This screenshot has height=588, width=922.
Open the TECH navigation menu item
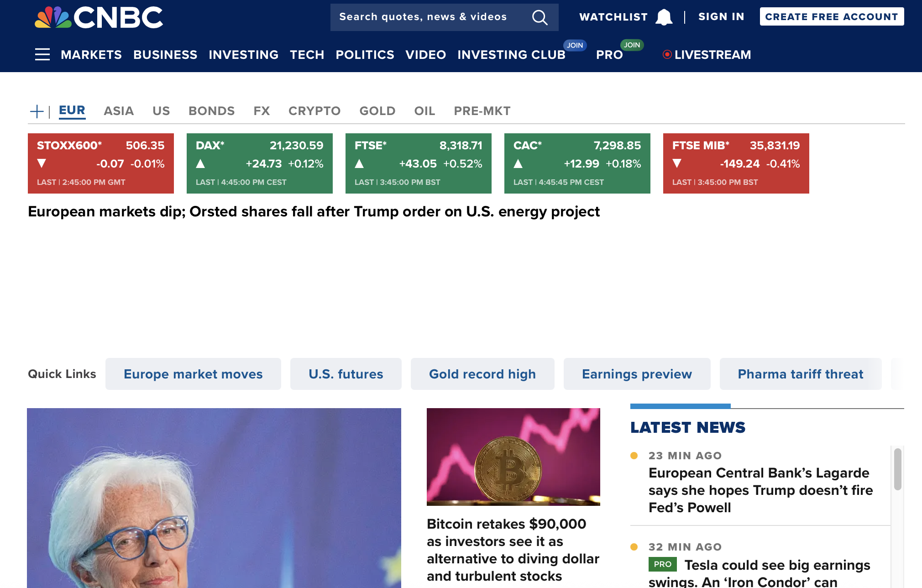pos(307,55)
